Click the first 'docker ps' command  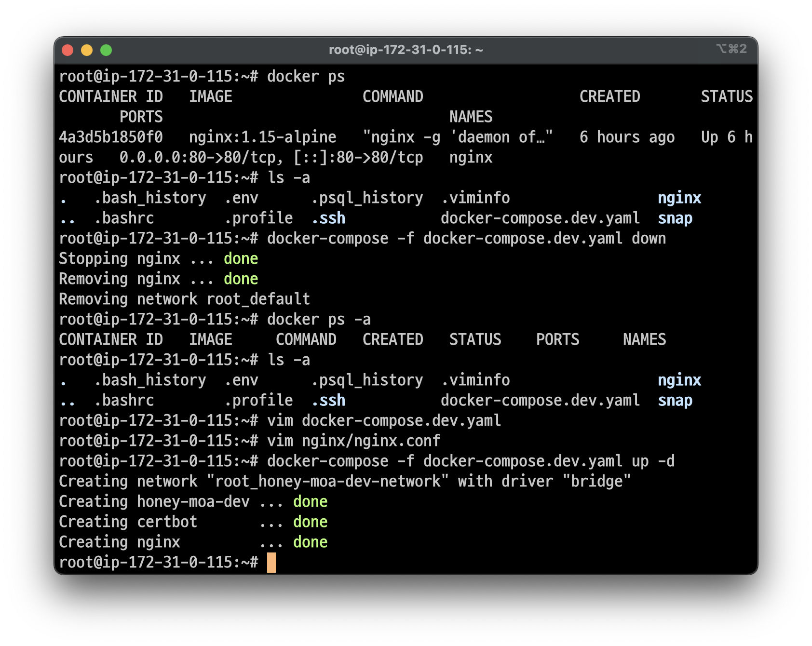click(x=306, y=76)
